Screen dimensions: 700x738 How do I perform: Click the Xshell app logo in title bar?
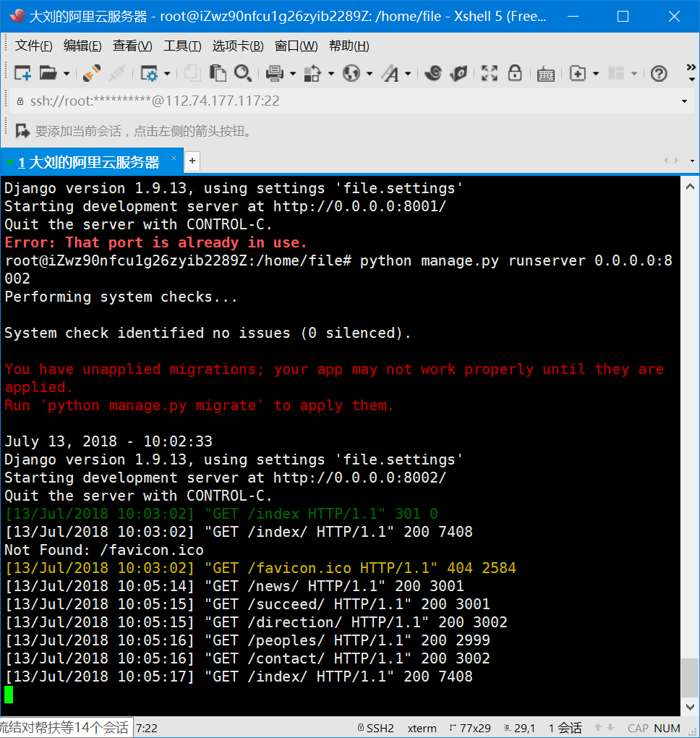pyautogui.click(x=17, y=16)
